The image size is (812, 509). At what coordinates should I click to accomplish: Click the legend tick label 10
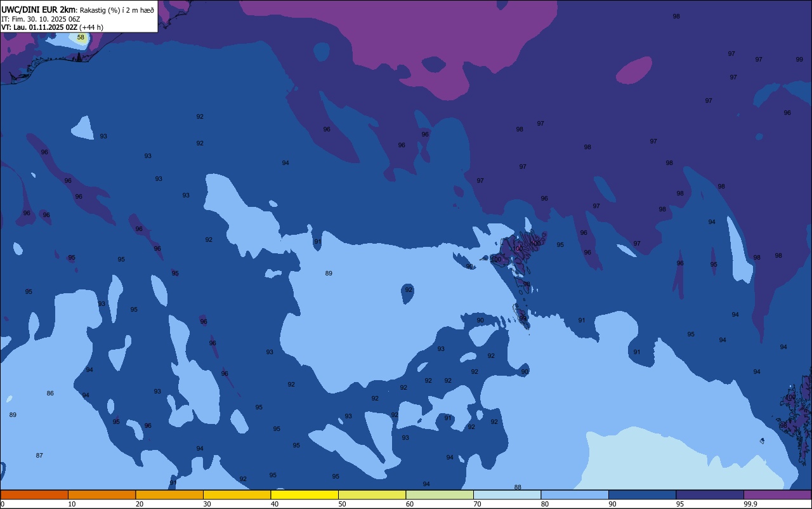(x=72, y=504)
